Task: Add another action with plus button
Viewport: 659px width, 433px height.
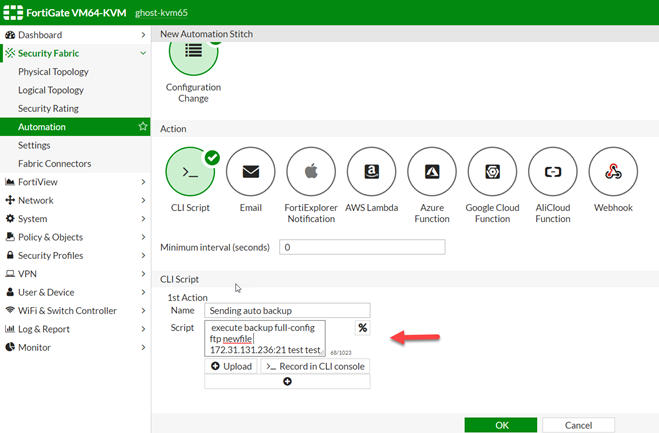Action: pos(287,381)
